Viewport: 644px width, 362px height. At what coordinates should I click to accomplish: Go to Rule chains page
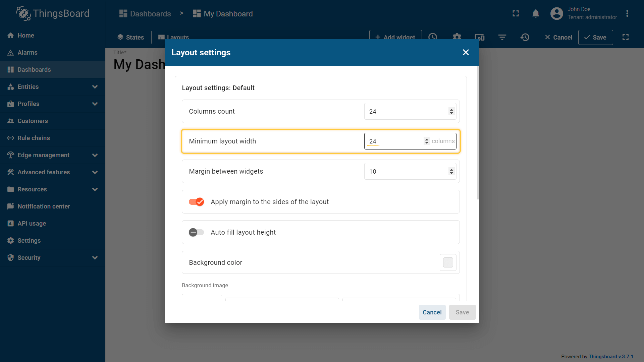[x=34, y=138]
